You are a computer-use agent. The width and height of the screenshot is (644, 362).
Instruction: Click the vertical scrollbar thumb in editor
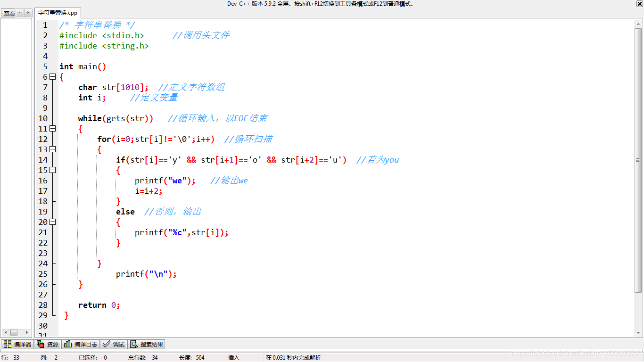point(639,160)
